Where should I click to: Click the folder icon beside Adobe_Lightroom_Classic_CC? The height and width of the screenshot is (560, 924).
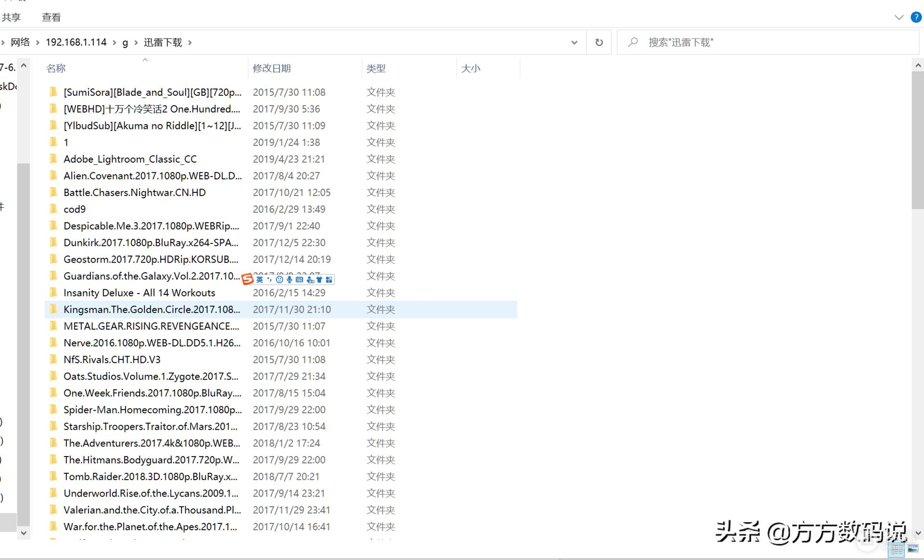pyautogui.click(x=53, y=159)
